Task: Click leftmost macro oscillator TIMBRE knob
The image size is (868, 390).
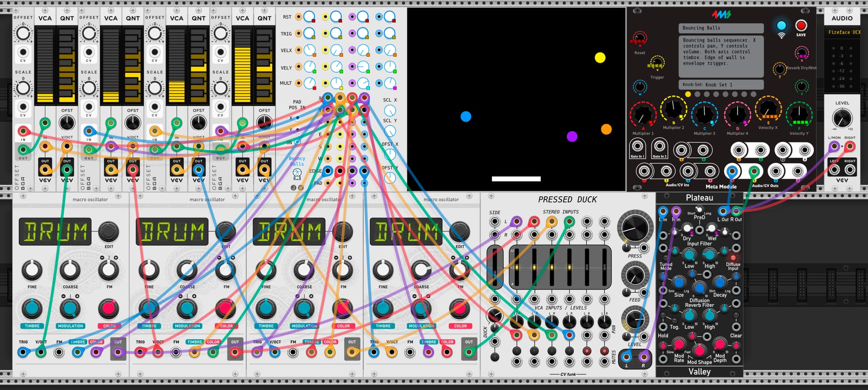Action: click(32, 309)
